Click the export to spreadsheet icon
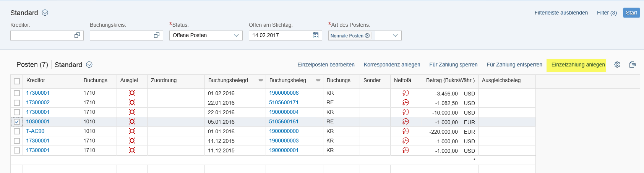Viewport: 644px width, 173px height. [x=632, y=65]
